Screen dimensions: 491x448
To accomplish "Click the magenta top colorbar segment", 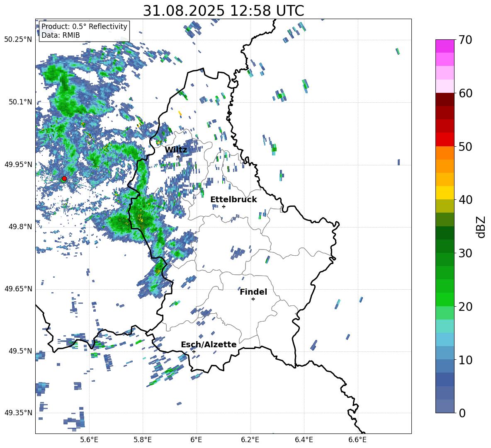I will click(445, 46).
